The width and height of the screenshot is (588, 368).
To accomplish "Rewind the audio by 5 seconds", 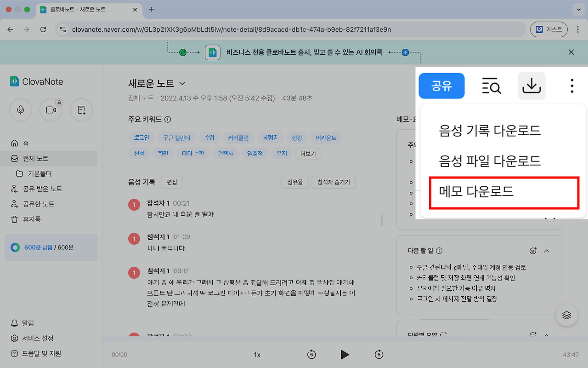I will [311, 354].
